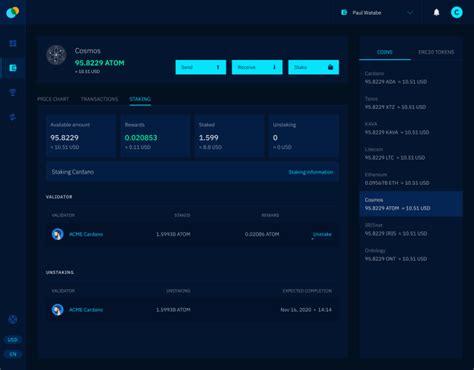
Task: Click the 1.59938 ATOM value in Validator table
Action: pyautogui.click(x=173, y=234)
